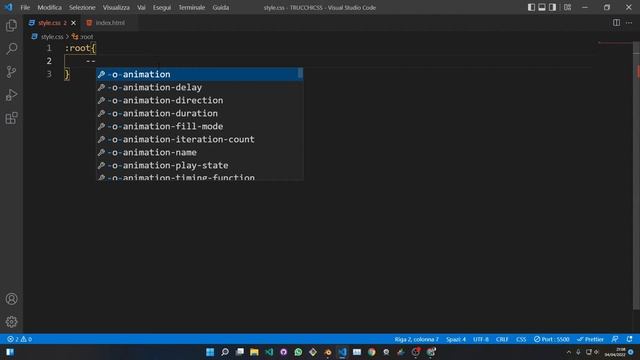
Task: Open the Selezione menu
Action: click(82, 7)
